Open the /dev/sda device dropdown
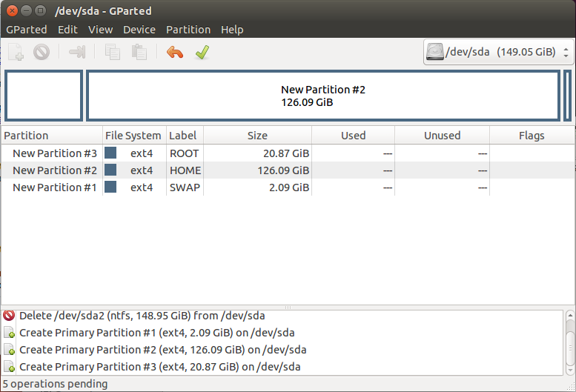Image resolution: width=576 pixels, height=392 pixels. tap(498, 52)
